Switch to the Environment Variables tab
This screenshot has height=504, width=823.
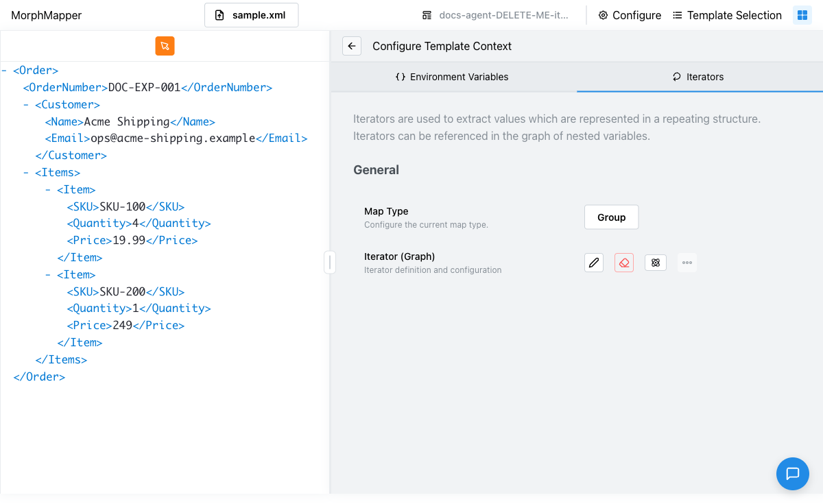[453, 77]
